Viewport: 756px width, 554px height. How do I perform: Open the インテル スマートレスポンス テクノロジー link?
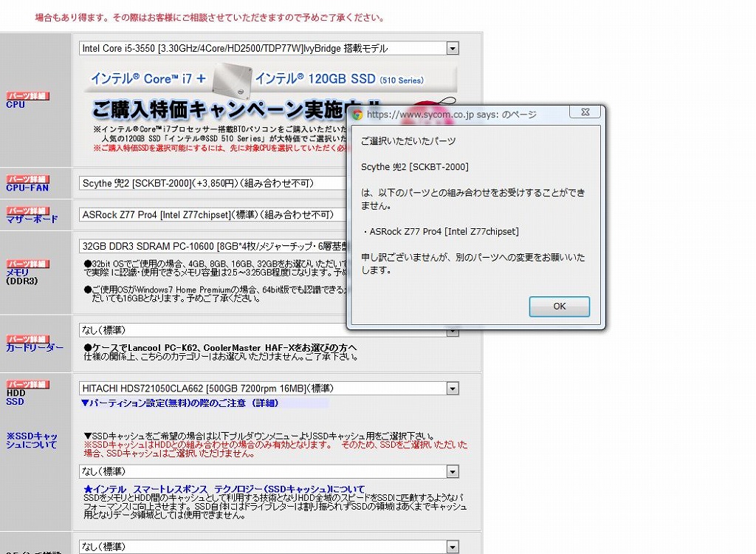(x=224, y=489)
